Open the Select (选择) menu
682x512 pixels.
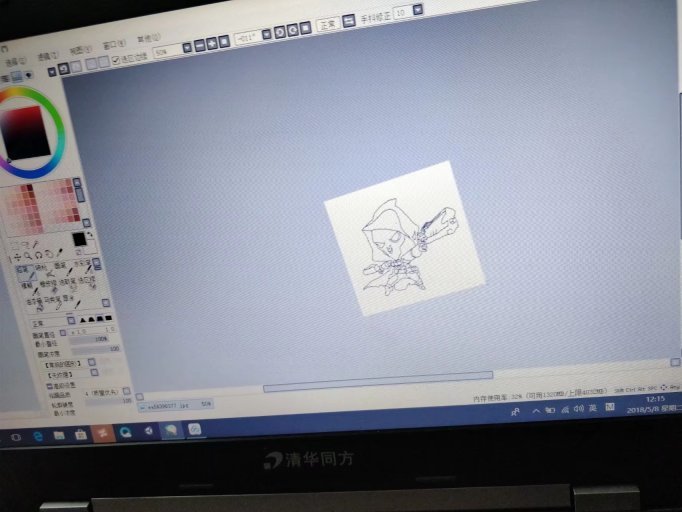(15, 61)
